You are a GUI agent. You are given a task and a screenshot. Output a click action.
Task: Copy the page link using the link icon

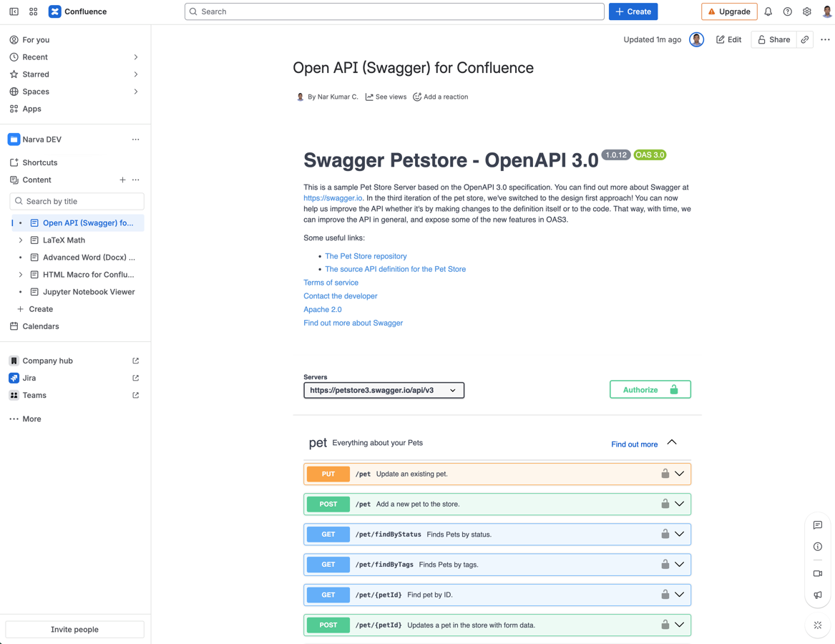[804, 39]
